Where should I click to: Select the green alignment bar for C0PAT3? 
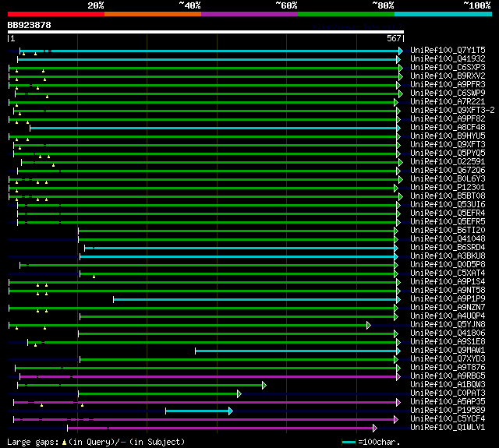click(158, 394)
